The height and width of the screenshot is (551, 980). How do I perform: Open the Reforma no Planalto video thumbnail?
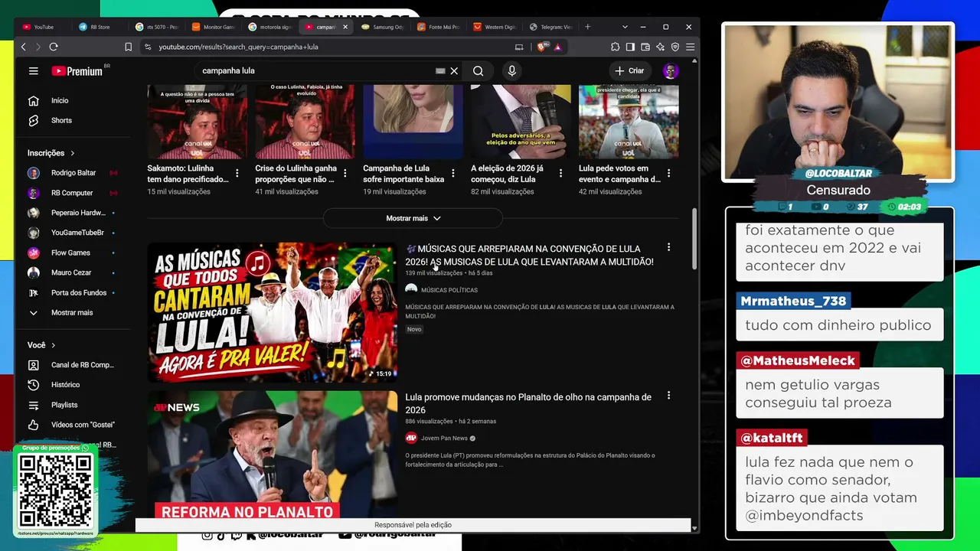(273, 455)
